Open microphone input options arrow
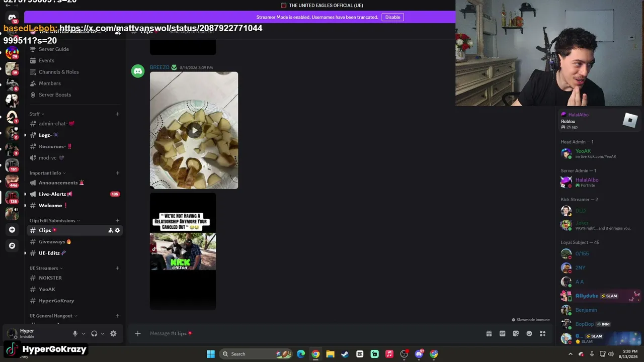Screen dimensions: 644x362 (x=83, y=333)
